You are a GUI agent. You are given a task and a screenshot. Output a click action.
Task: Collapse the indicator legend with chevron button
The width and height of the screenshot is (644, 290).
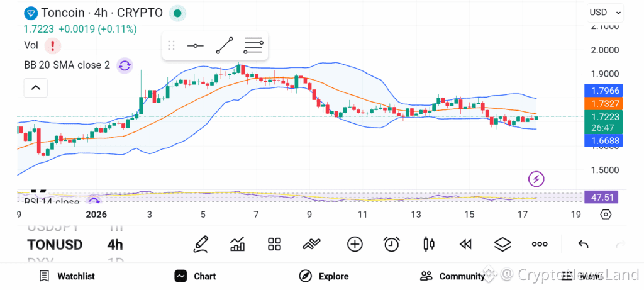coord(36,87)
